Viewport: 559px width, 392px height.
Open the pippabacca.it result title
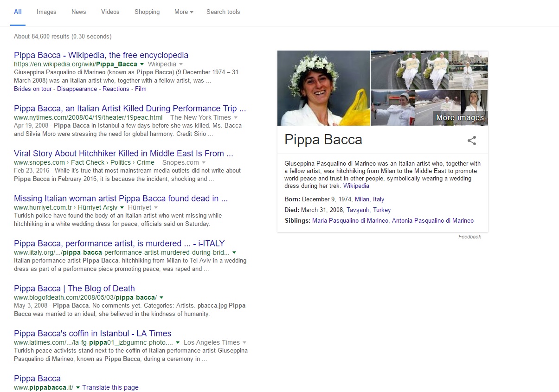pos(37,379)
